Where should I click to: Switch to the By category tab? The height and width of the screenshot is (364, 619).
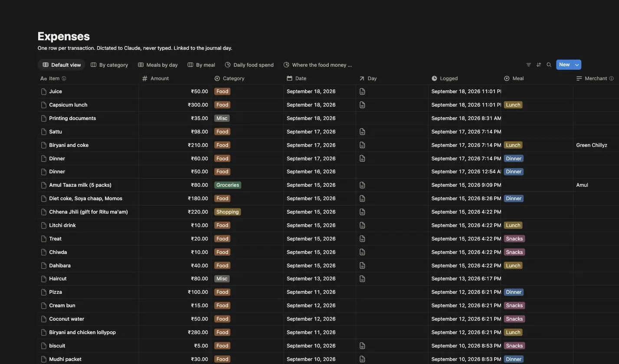(x=109, y=65)
